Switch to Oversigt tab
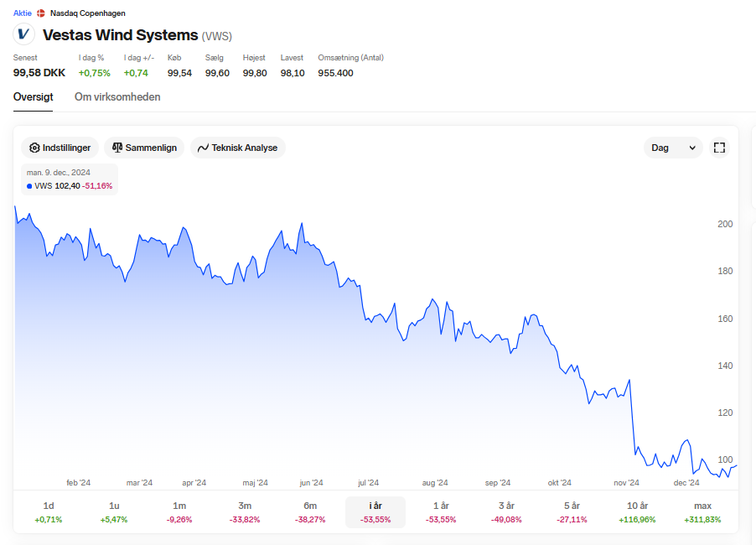 pyautogui.click(x=34, y=97)
